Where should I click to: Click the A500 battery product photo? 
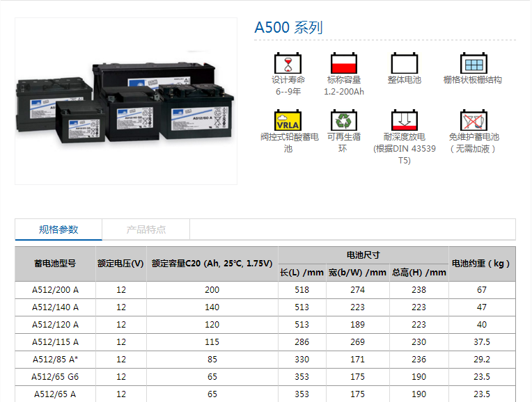126,101
